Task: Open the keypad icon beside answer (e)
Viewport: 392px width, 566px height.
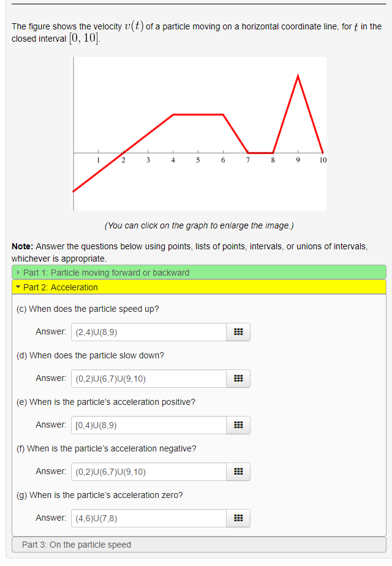Action: pyautogui.click(x=238, y=424)
